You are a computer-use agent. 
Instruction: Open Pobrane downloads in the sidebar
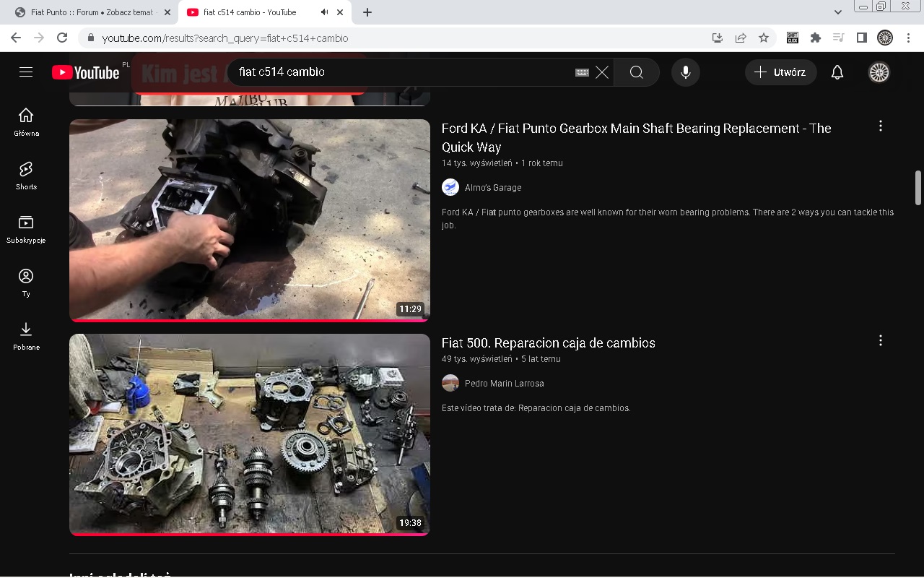pyautogui.click(x=26, y=336)
